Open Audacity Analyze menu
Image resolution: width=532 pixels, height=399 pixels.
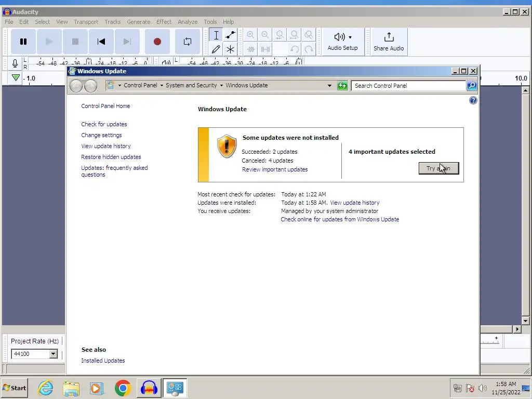[x=188, y=22]
